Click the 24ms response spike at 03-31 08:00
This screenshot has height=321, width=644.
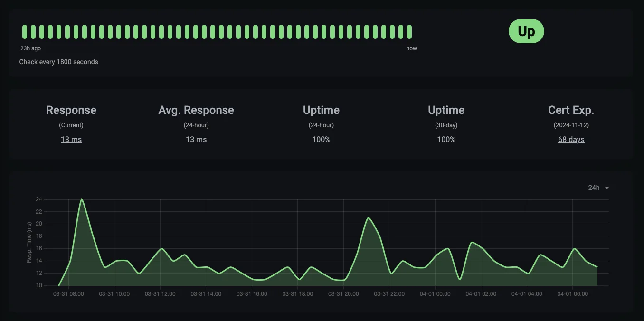point(82,200)
